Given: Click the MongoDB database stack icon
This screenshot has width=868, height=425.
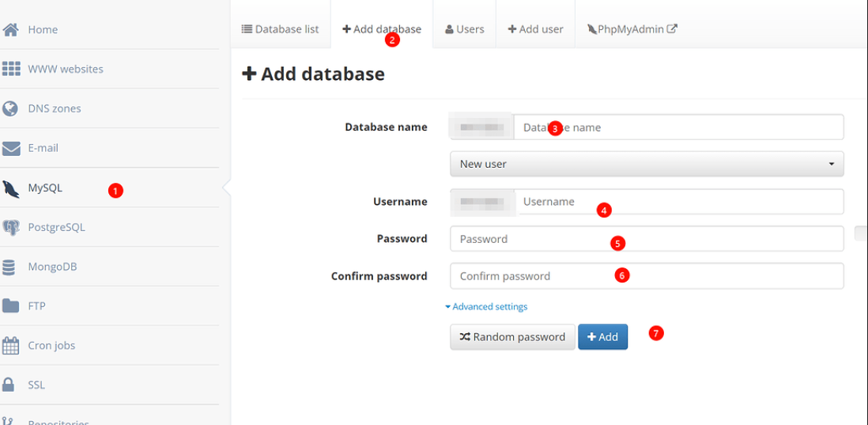Looking at the screenshot, I should 9,267.
